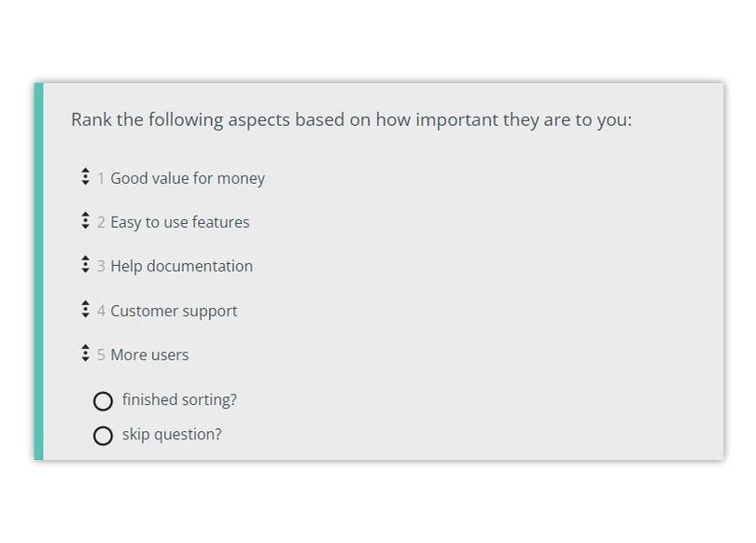Click the skip question label text

click(x=170, y=435)
